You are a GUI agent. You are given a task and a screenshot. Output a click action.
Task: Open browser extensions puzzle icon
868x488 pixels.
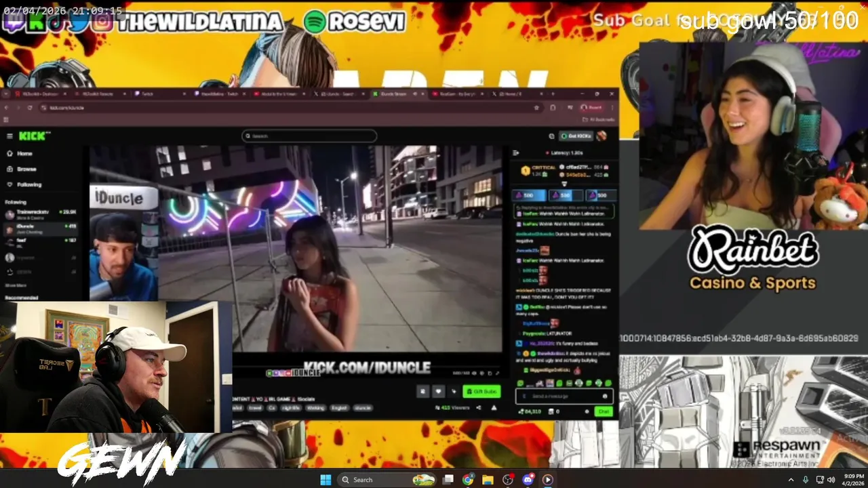pos(553,108)
